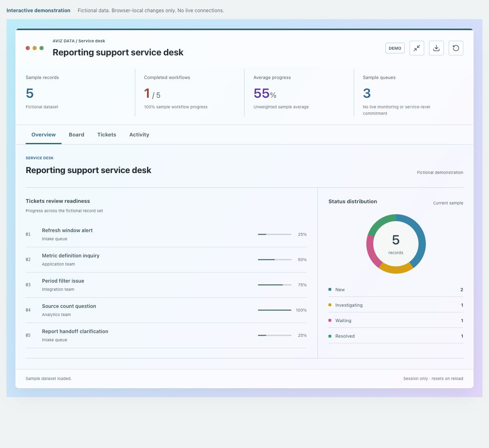Click the collapse/minimize view icon
Image resolution: width=489 pixels, height=448 pixels.
point(417,48)
